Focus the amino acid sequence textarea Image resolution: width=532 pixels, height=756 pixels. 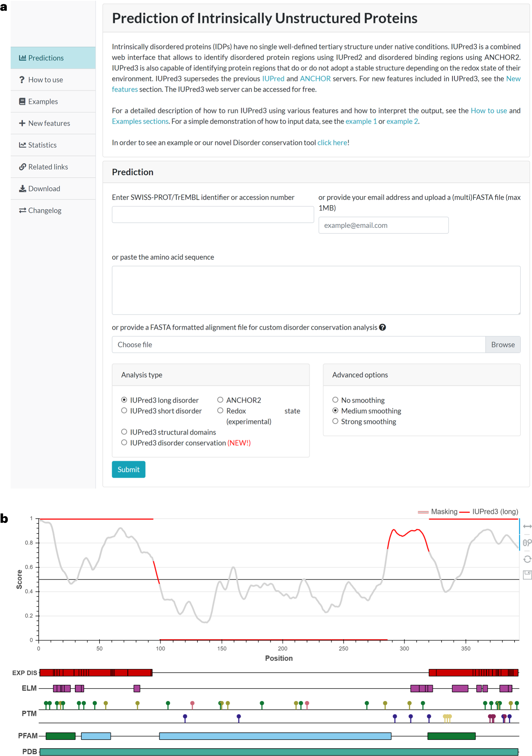(316, 290)
